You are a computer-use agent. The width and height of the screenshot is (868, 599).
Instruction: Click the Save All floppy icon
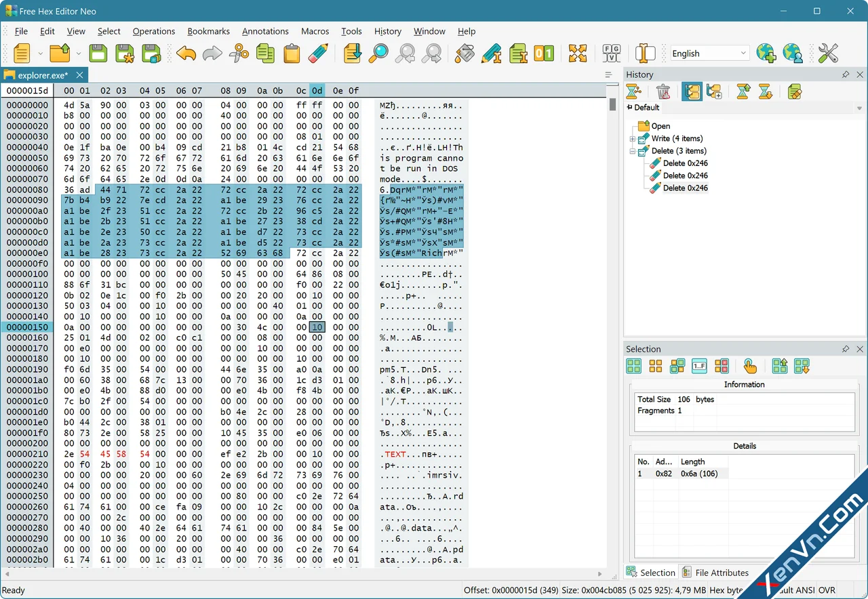click(151, 53)
